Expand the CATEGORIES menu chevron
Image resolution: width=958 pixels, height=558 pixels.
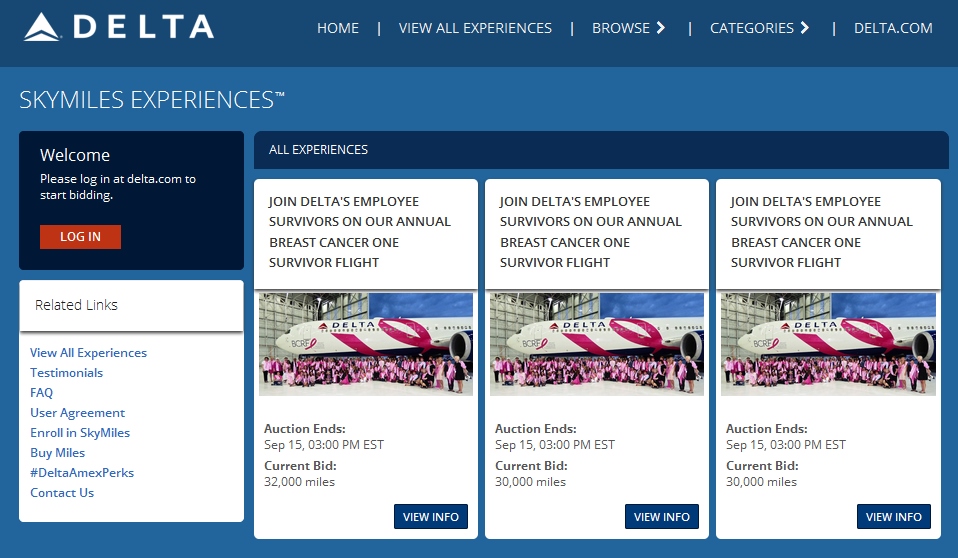tap(805, 28)
